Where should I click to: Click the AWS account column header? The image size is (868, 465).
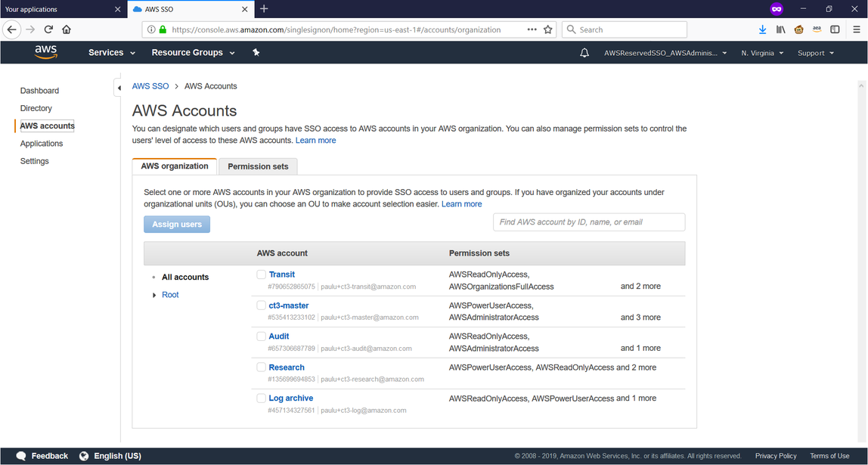(282, 253)
